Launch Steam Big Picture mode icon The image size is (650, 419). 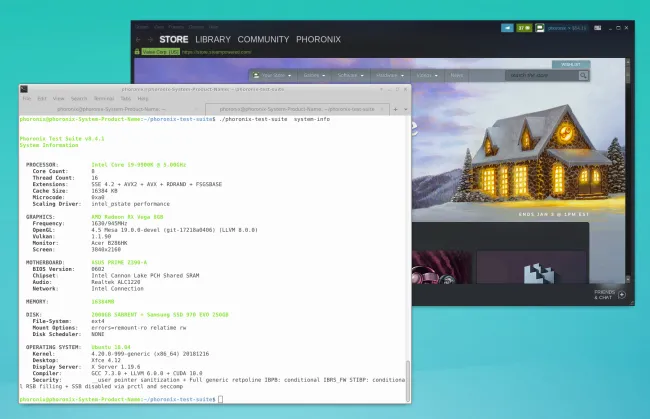pyautogui.click(x=597, y=28)
